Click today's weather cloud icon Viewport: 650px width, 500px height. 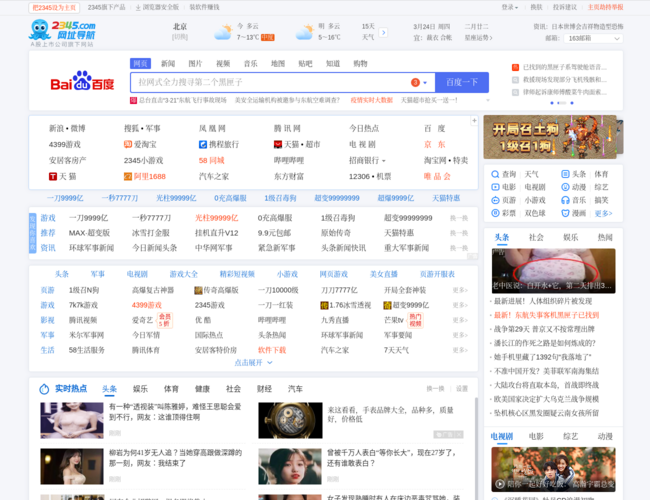(223, 32)
